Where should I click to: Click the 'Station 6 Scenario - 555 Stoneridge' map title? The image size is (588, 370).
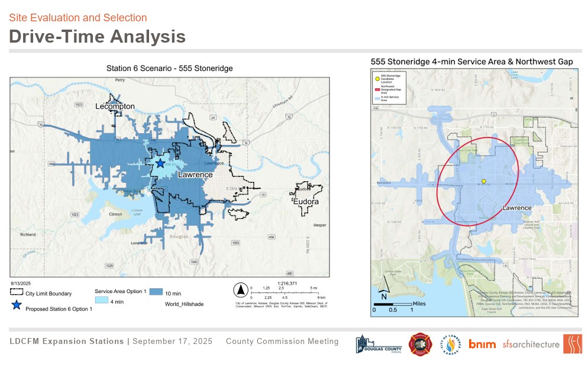pos(170,68)
